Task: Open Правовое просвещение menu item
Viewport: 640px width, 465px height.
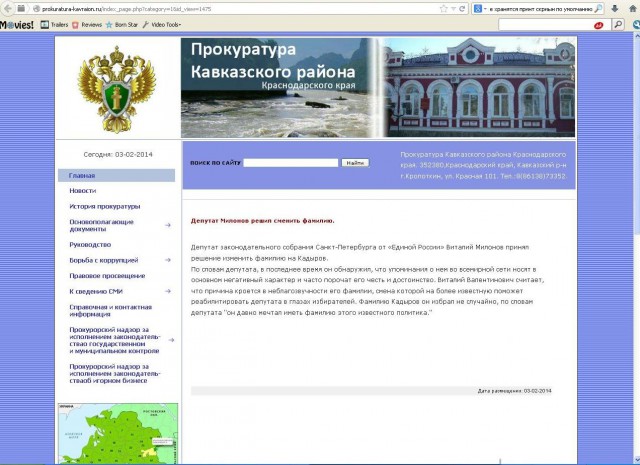Action: (107, 276)
